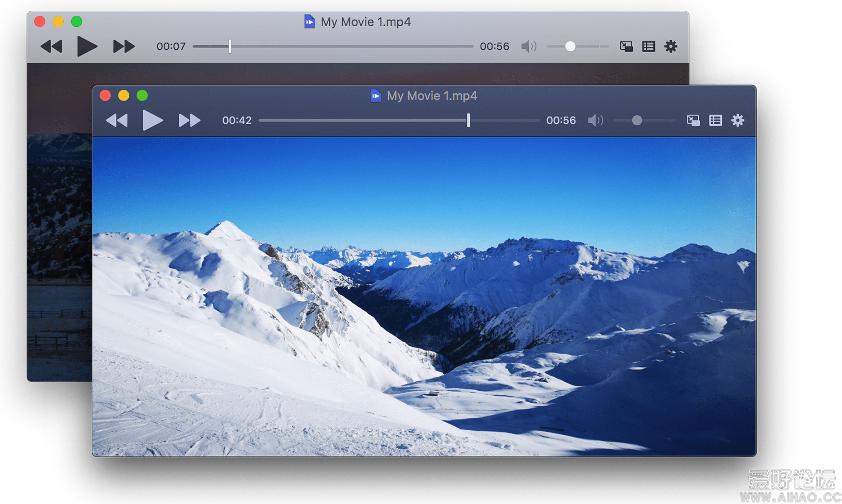Click seek bar handle at 00:07
The image size is (842, 504).
pyautogui.click(x=230, y=46)
